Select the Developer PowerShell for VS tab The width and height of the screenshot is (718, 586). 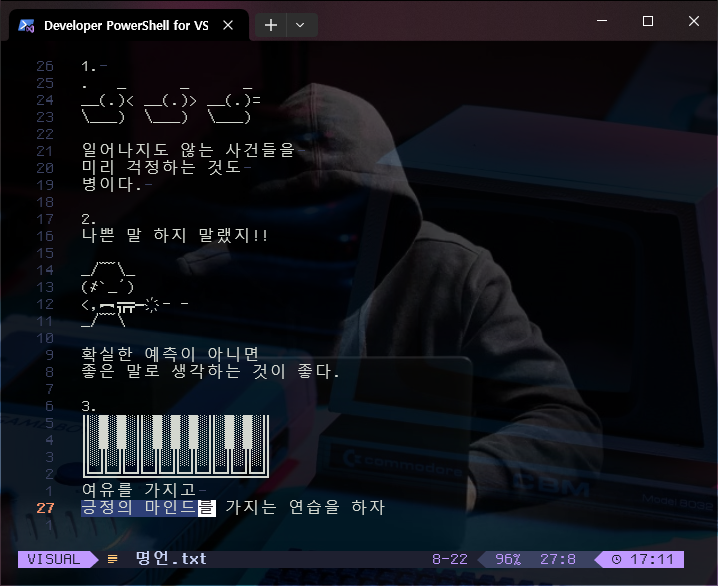[x=129, y=25]
